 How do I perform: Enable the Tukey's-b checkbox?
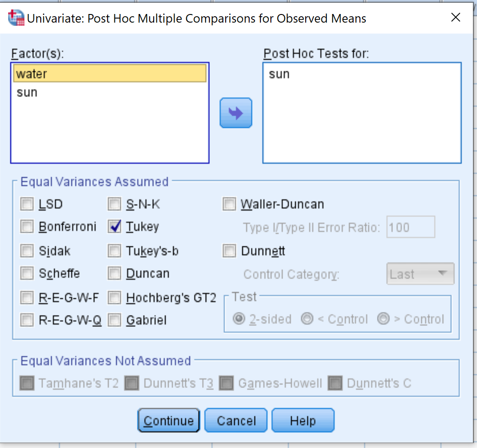114,251
